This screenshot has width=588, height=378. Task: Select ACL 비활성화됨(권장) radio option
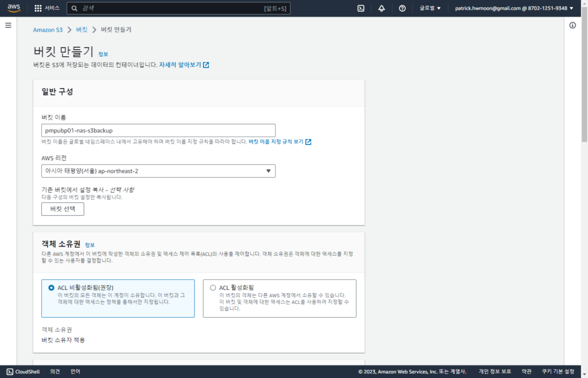coord(51,288)
